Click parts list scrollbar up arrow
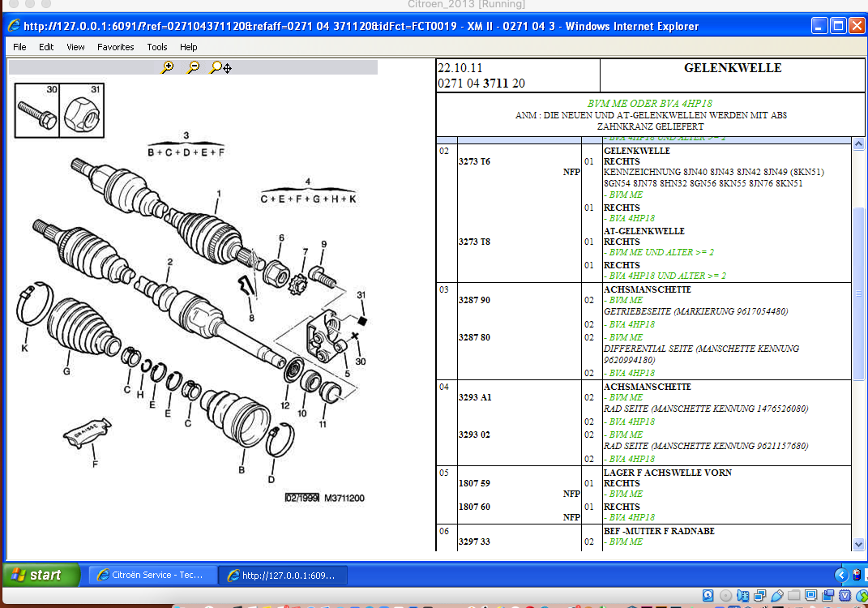 click(x=858, y=144)
